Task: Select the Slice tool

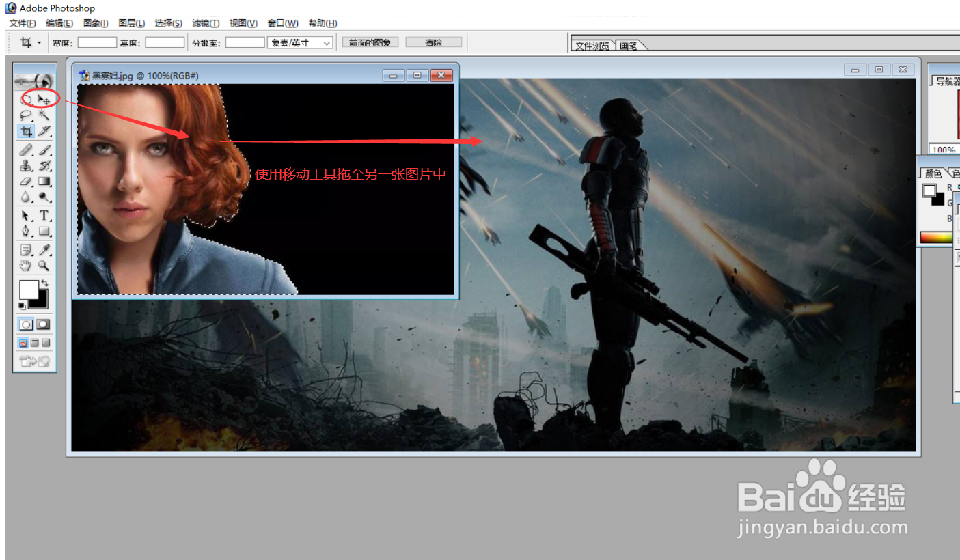Action: [x=44, y=131]
